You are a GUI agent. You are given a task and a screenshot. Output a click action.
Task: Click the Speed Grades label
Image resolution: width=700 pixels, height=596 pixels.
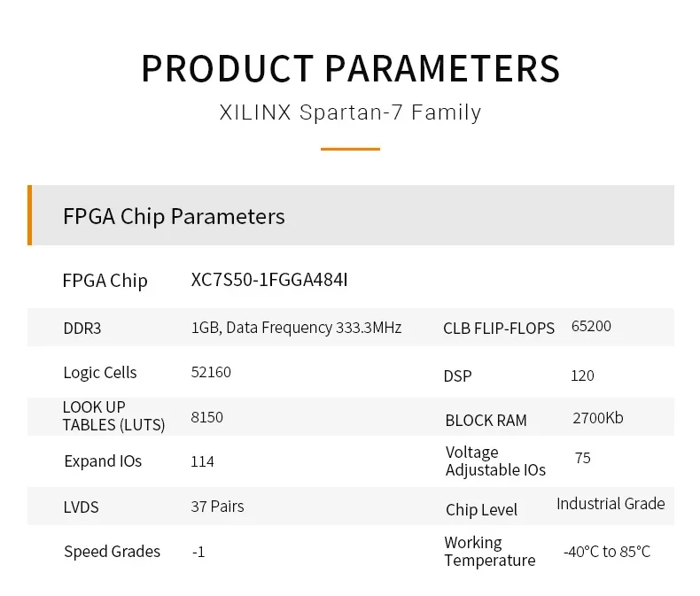click(x=112, y=551)
